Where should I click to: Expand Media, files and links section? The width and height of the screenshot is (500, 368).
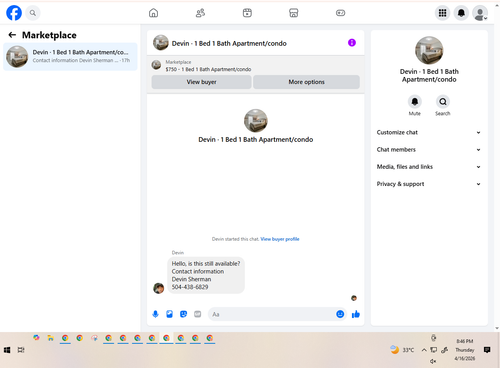429,167
